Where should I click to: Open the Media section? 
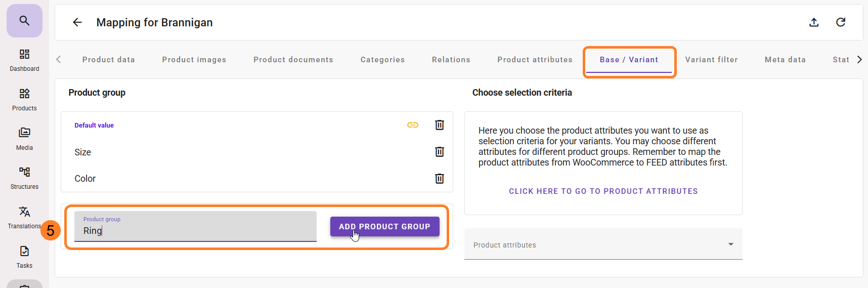[24, 139]
